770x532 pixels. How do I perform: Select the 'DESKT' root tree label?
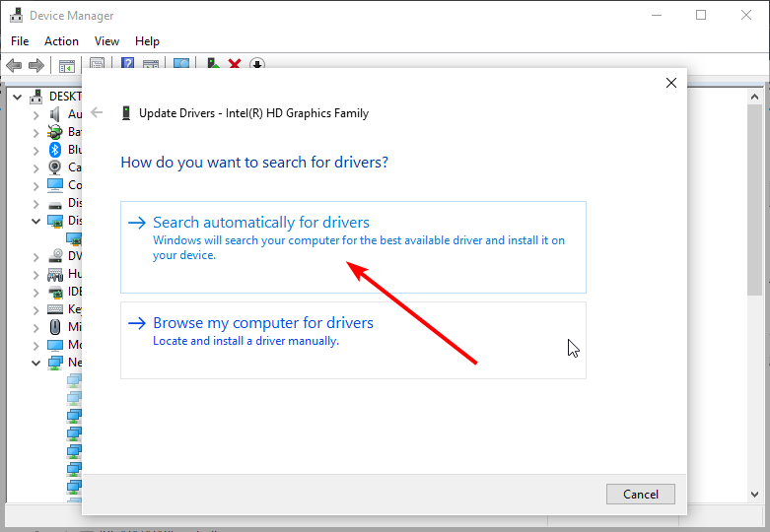coord(65,97)
